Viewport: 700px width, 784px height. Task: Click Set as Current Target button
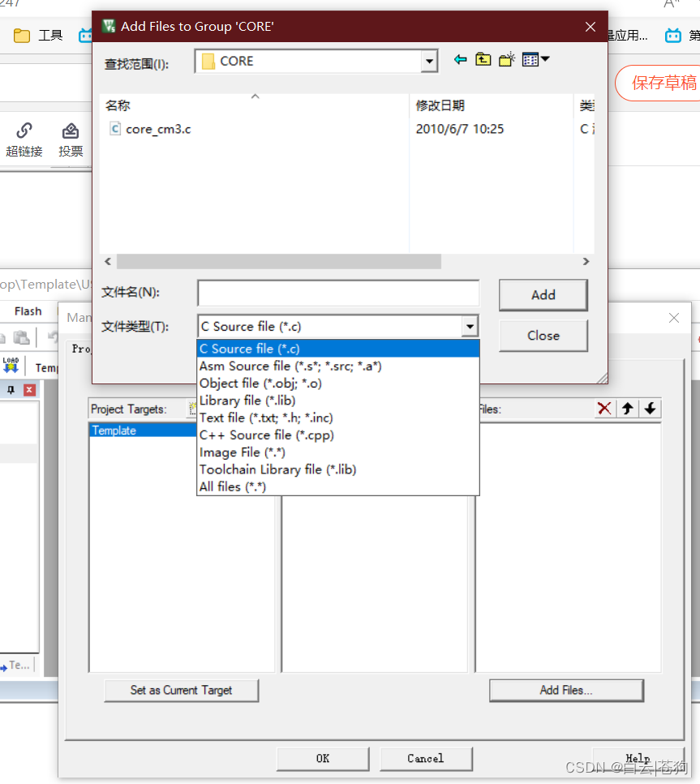point(181,691)
